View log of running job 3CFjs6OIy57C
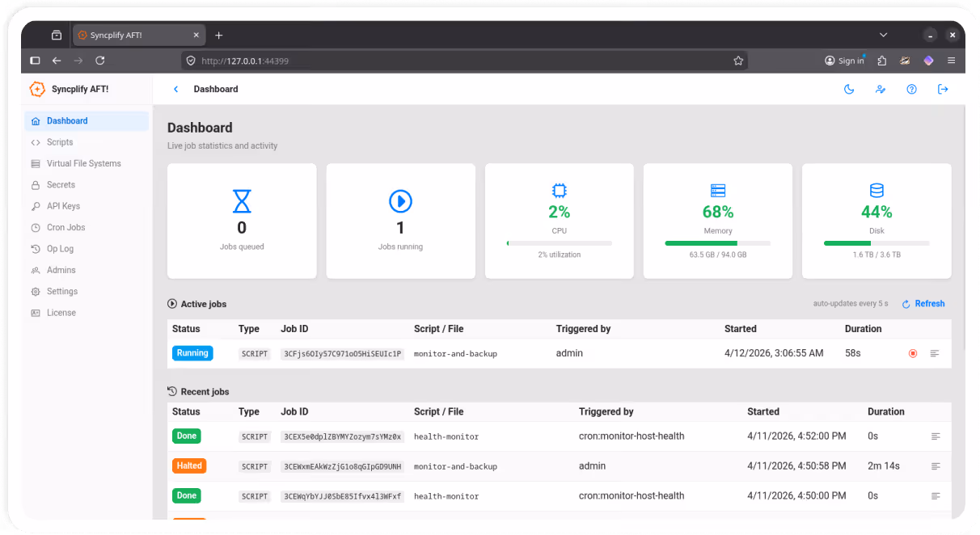The width and height of the screenshot is (980, 535). pos(935,353)
